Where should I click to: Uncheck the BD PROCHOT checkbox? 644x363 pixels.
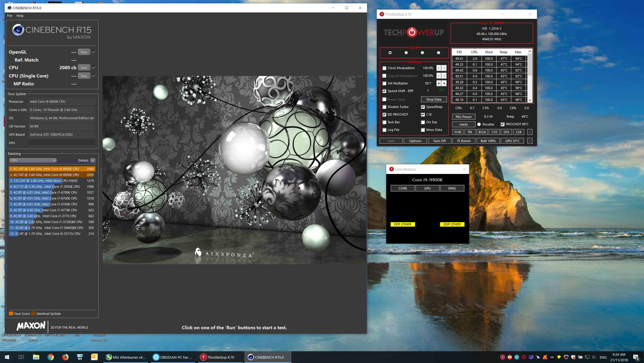[384, 114]
